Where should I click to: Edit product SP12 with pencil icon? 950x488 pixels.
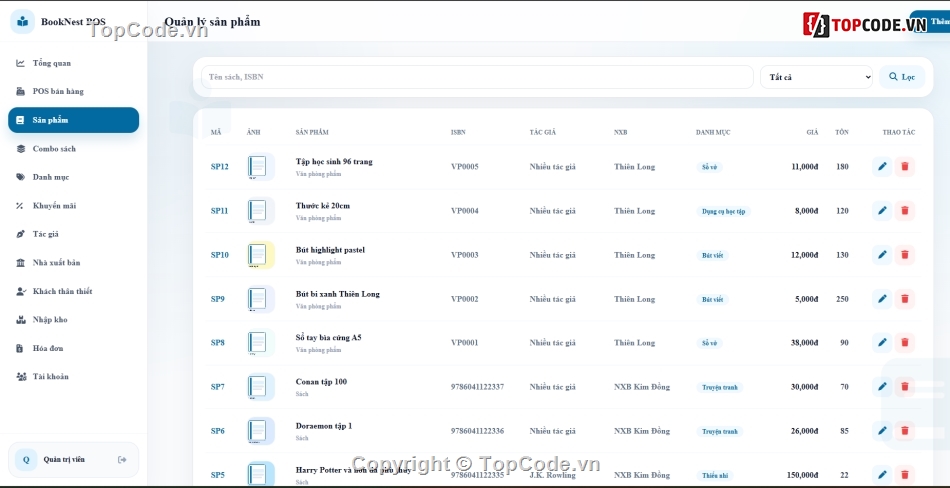pyautogui.click(x=882, y=167)
